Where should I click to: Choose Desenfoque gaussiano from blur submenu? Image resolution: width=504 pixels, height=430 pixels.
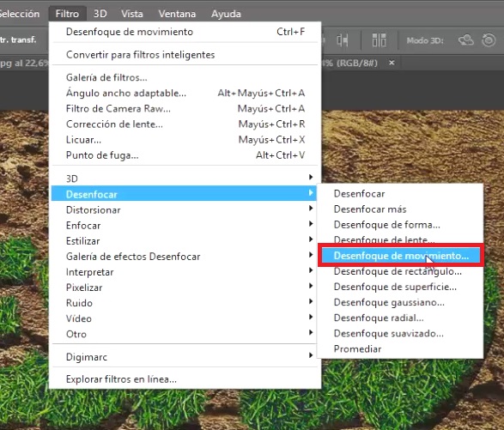click(389, 302)
